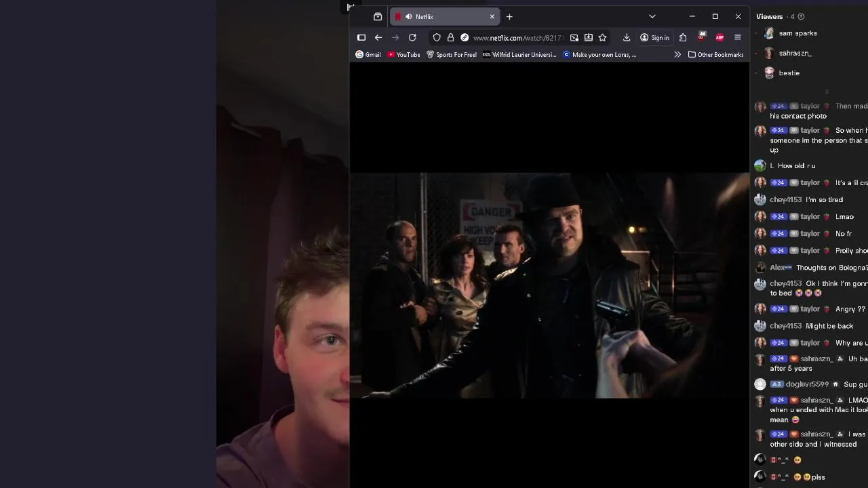Click bestie's avatar in viewers list
Viewport: 868px width, 488px height.
[x=769, y=73]
